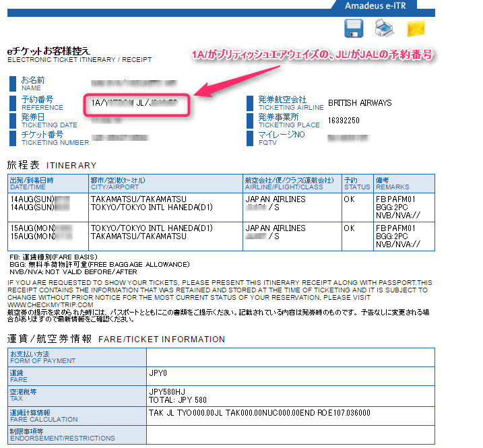
Task: Click OK status in the 15AUG row
Action: 349,228
